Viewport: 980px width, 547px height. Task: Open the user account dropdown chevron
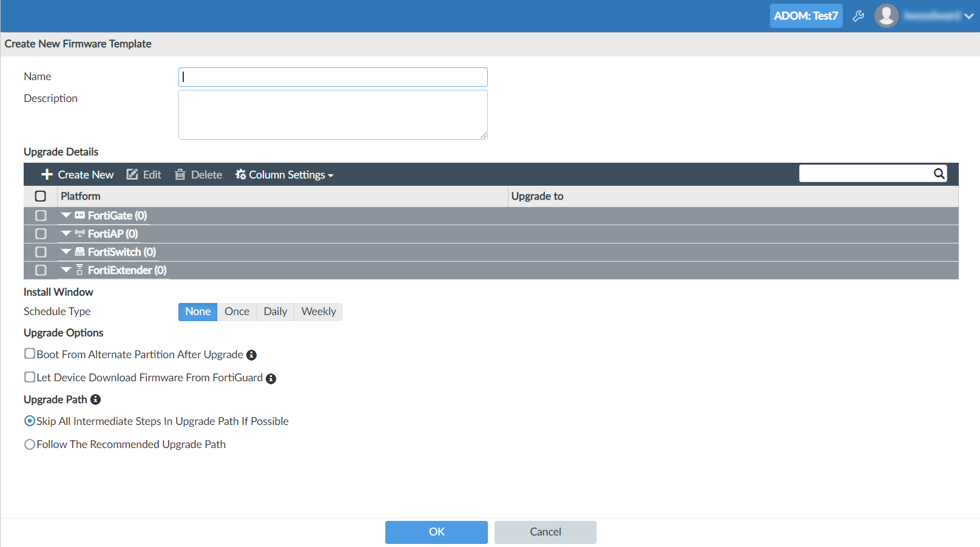click(968, 16)
